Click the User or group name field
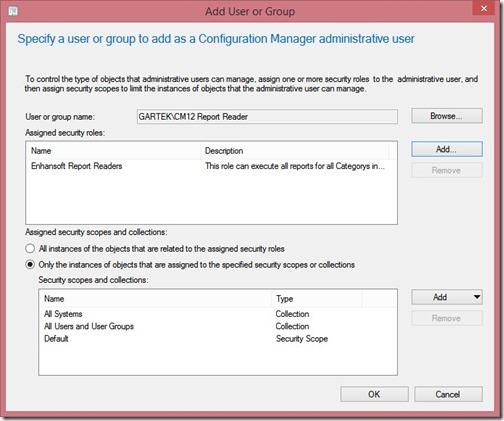This screenshot has width=504, height=421. (267, 117)
